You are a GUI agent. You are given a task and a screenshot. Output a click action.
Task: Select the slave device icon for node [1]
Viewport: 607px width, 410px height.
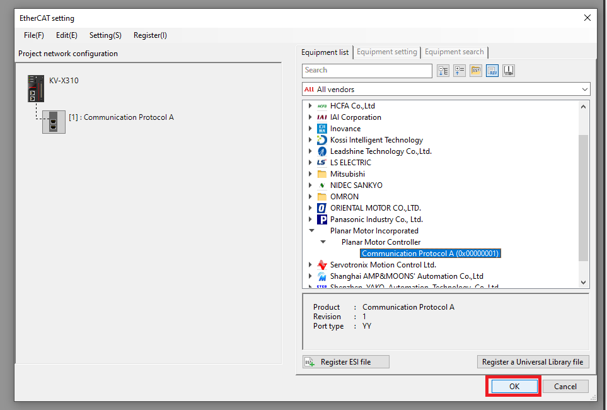(x=54, y=122)
